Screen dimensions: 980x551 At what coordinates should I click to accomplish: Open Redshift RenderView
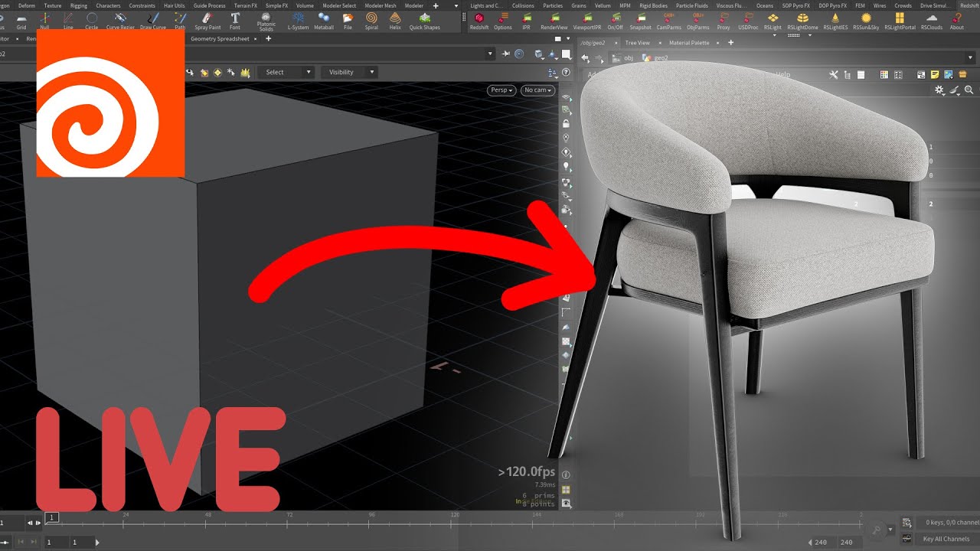pyautogui.click(x=554, y=21)
